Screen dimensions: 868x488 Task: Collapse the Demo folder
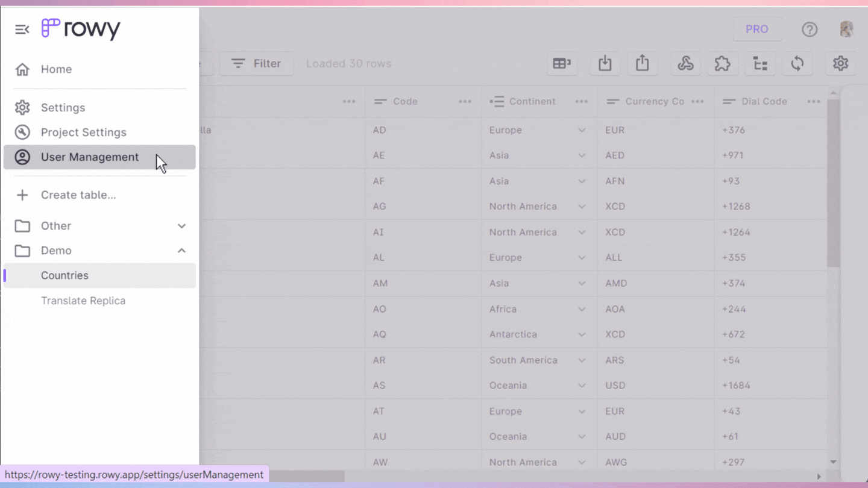coord(181,251)
